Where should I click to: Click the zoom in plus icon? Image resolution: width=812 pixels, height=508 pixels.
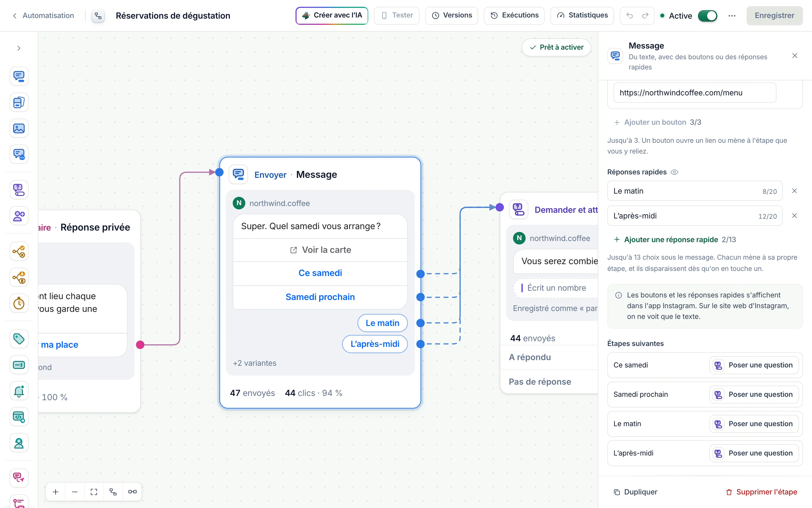pos(56,492)
